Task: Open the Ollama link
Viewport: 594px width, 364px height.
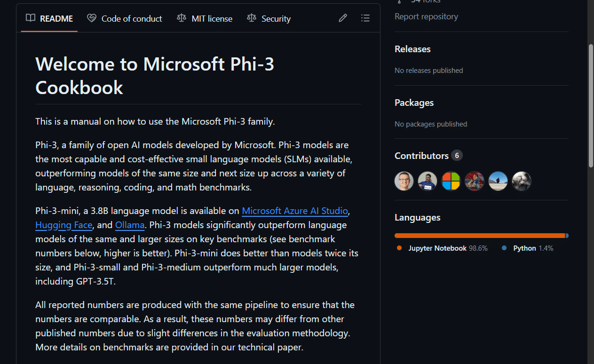Action: coord(130,225)
